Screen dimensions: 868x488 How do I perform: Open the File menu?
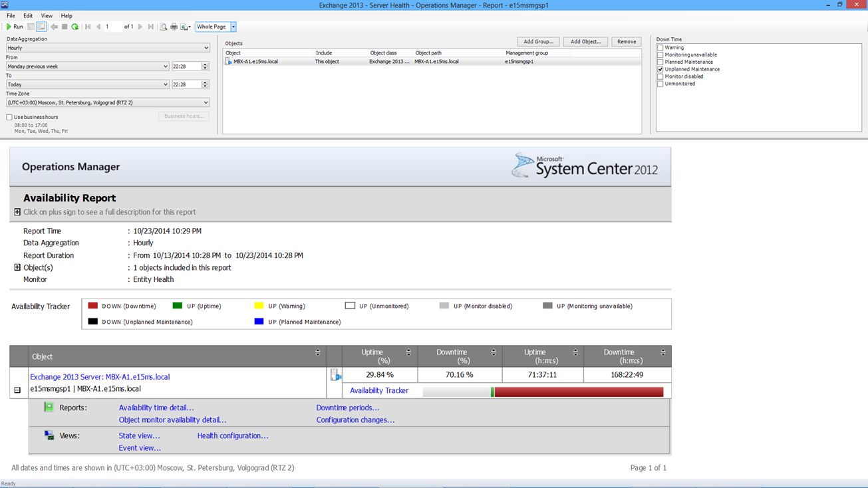pyautogui.click(x=11, y=15)
